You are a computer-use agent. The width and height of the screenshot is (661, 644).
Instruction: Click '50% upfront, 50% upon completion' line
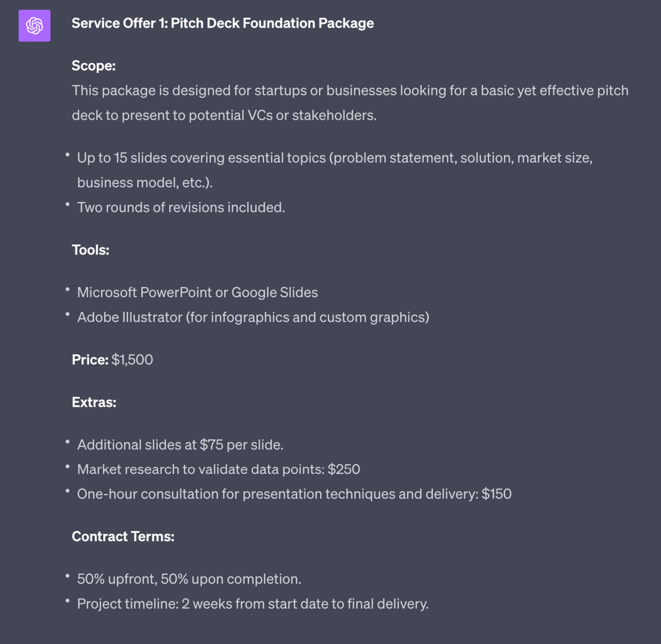[x=189, y=579]
